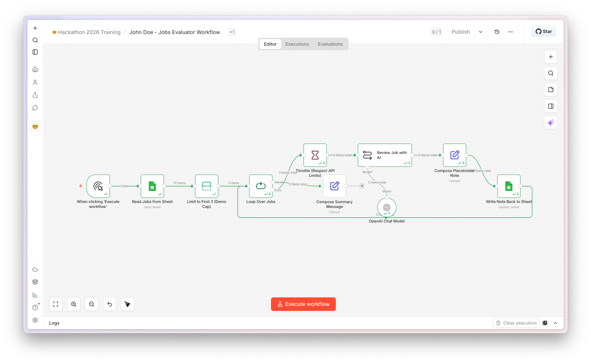Expand the Logs panel chevron

[555, 323]
